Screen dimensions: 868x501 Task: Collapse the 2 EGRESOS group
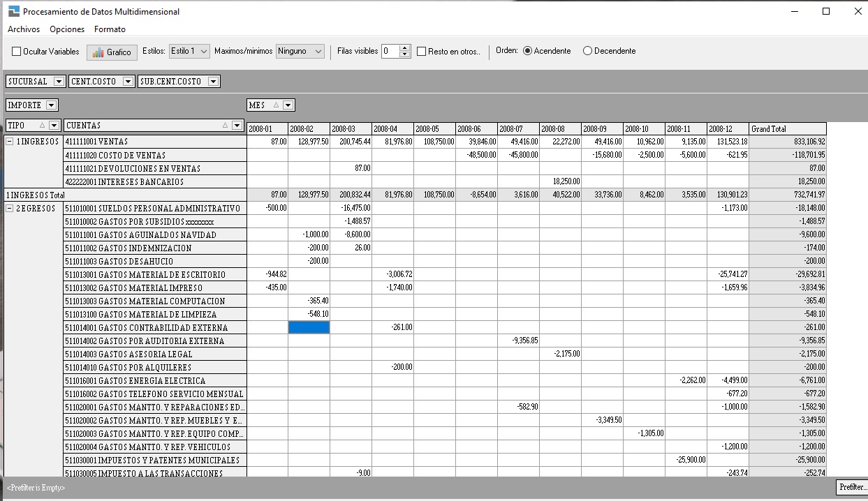[10, 209]
